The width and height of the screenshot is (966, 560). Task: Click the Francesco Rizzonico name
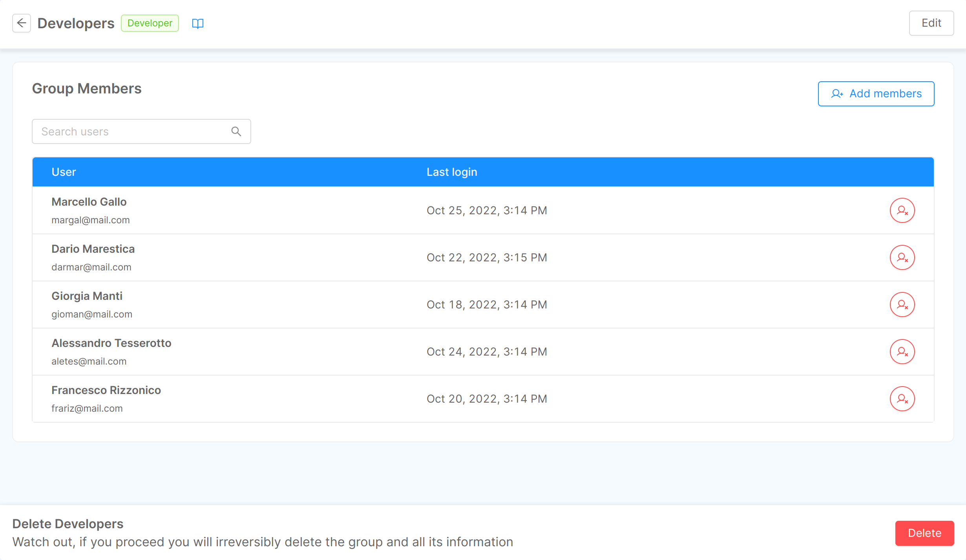(106, 390)
